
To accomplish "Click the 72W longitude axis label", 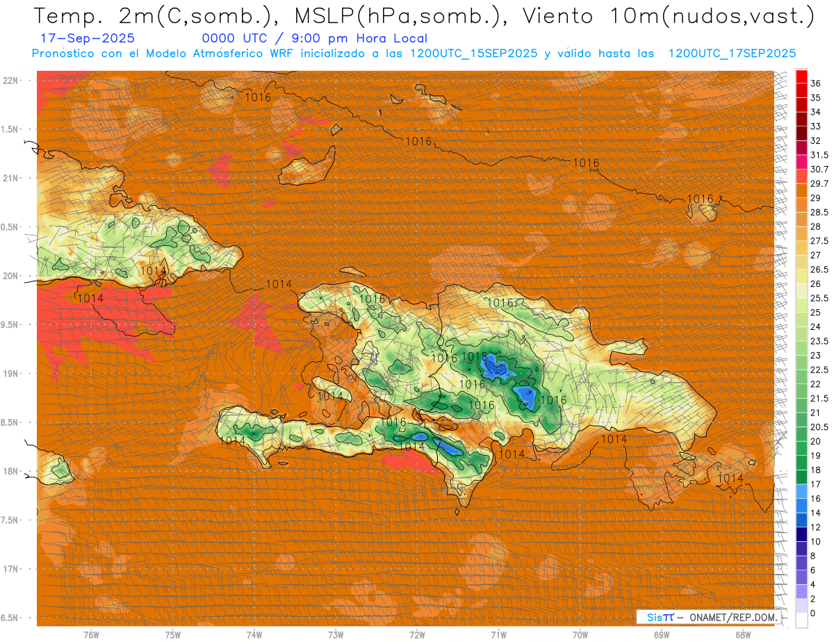I will coord(417,635).
